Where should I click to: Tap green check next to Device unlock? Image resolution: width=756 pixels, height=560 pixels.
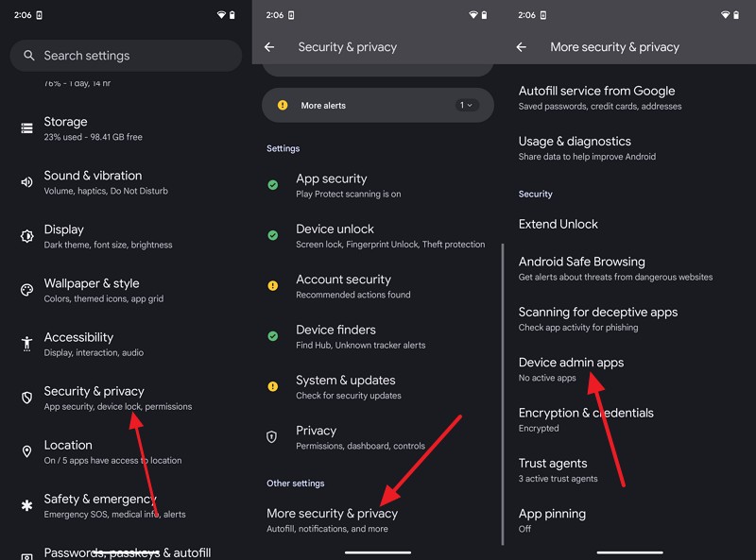[273, 235]
